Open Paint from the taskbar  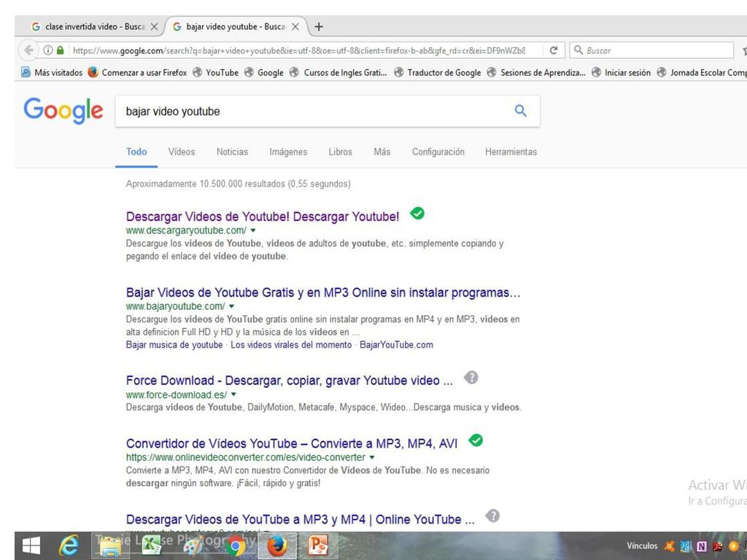tap(193, 545)
